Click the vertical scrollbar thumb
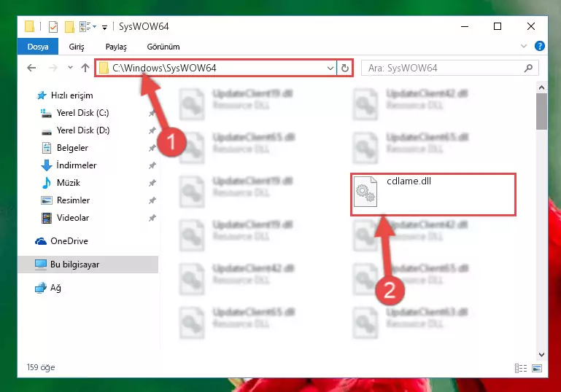 click(541, 111)
